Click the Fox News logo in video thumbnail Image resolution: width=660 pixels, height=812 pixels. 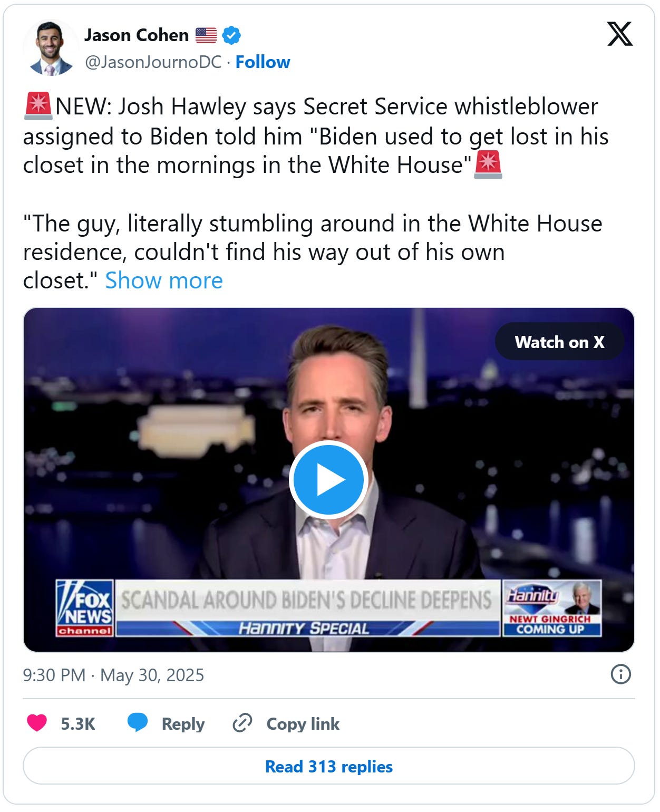pyautogui.click(x=84, y=608)
